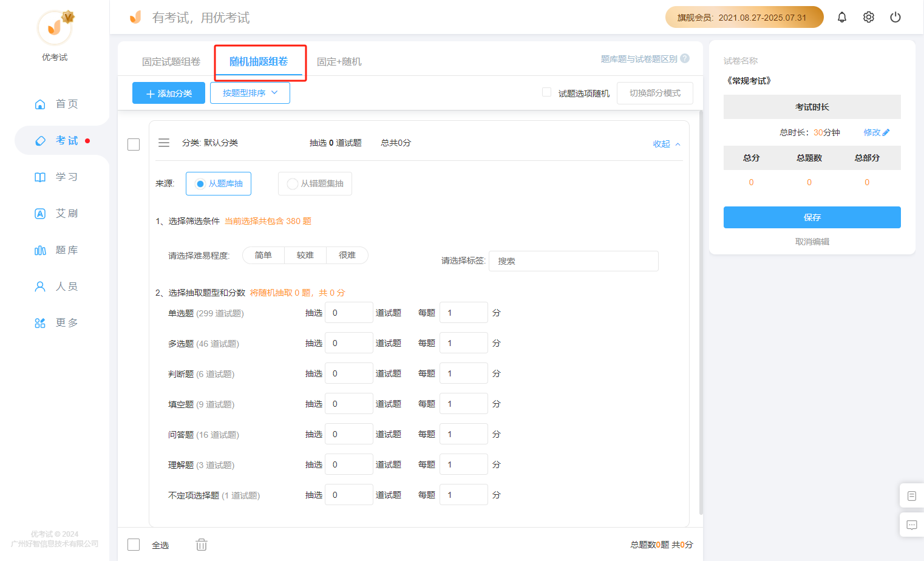Collapse category with 收起
Screen dimensions: 924x561
click(x=667, y=144)
